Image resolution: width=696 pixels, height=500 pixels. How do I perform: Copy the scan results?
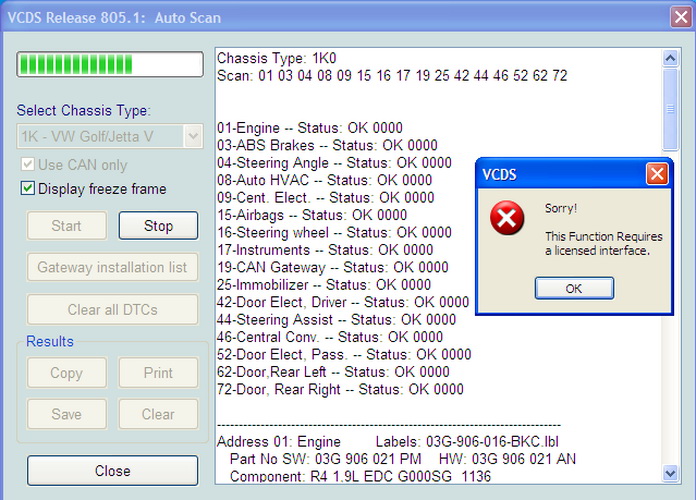point(67,373)
